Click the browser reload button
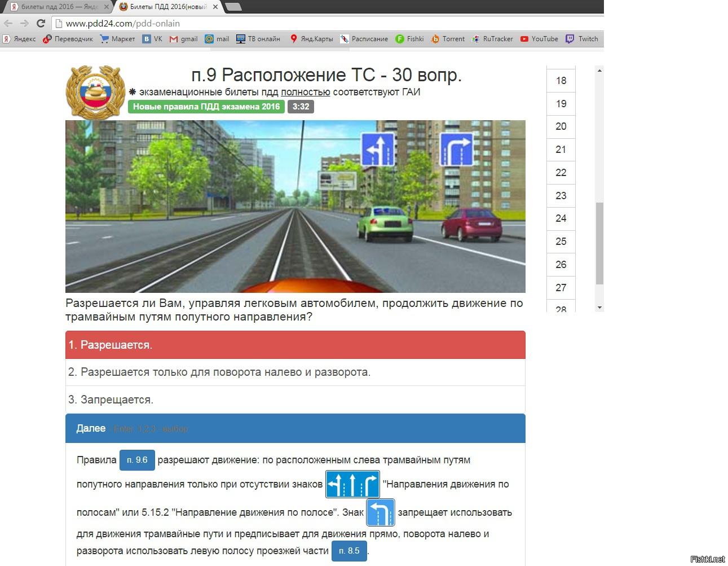This screenshot has width=728, height=566. coord(41,23)
